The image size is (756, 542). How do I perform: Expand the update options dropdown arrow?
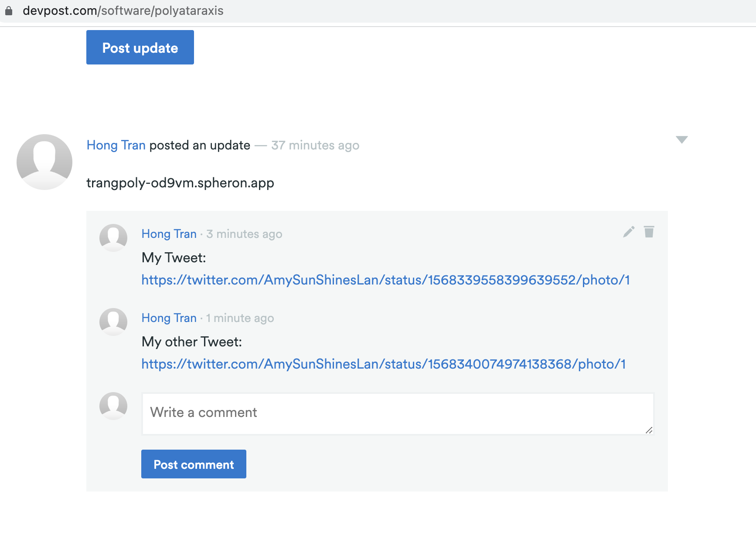tap(681, 139)
